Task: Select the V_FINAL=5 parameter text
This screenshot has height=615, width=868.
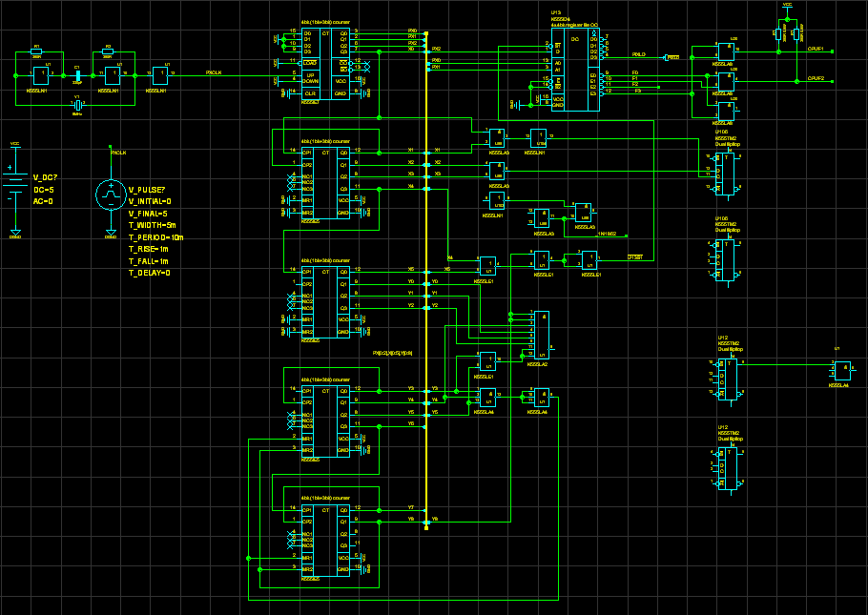Action: tap(148, 214)
